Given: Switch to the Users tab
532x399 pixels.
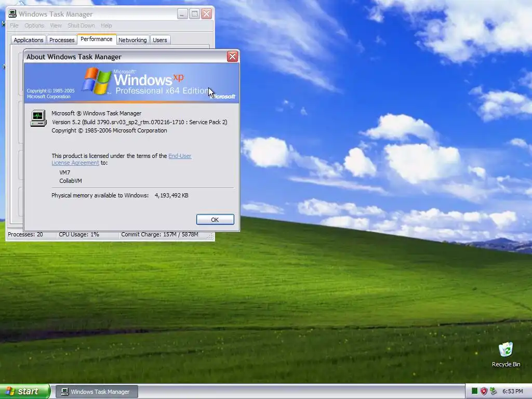Looking at the screenshot, I should click(160, 40).
